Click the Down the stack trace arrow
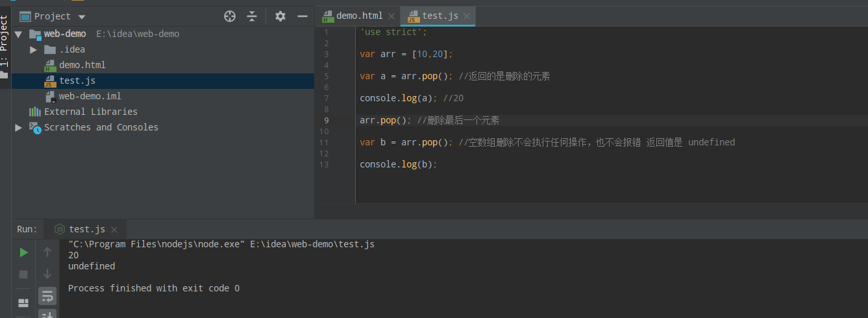868x318 pixels. click(47, 275)
